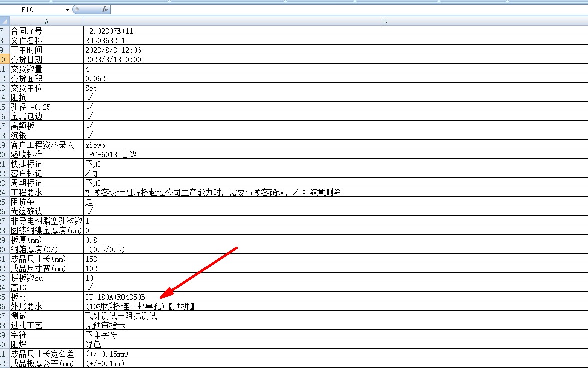
Task: Select cell labeled 周期标记
Action: coord(47,183)
